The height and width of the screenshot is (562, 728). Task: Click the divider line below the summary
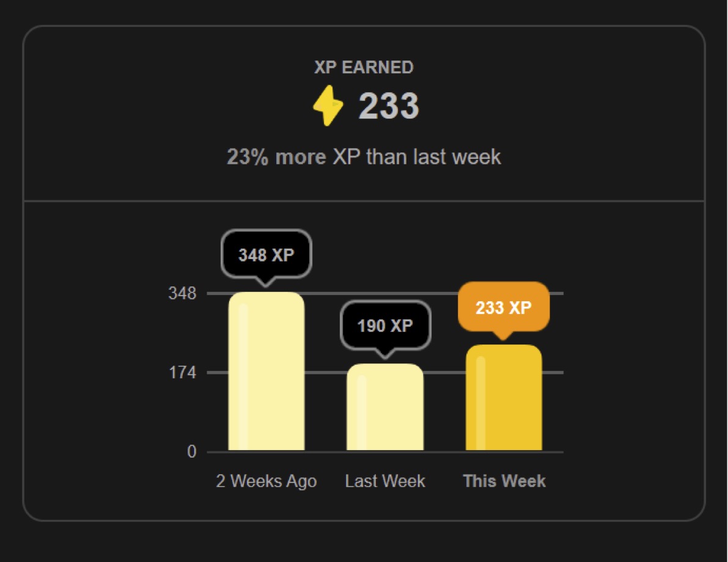click(x=364, y=200)
